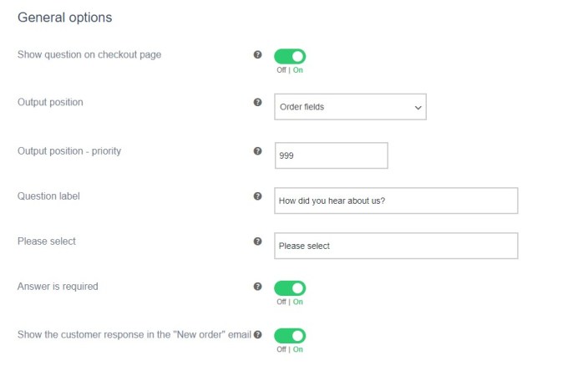Click help icon for Output position priority

click(257, 151)
